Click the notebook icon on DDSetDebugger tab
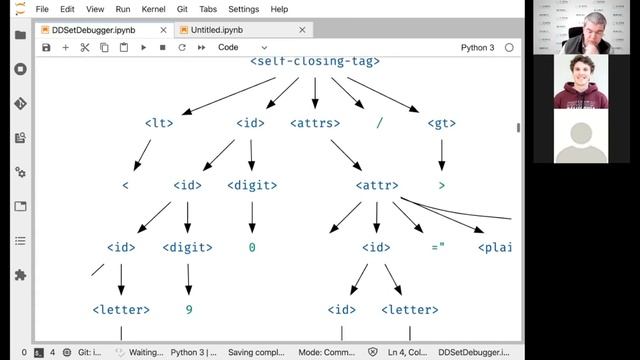The height and width of the screenshot is (360, 640). pos(45,30)
